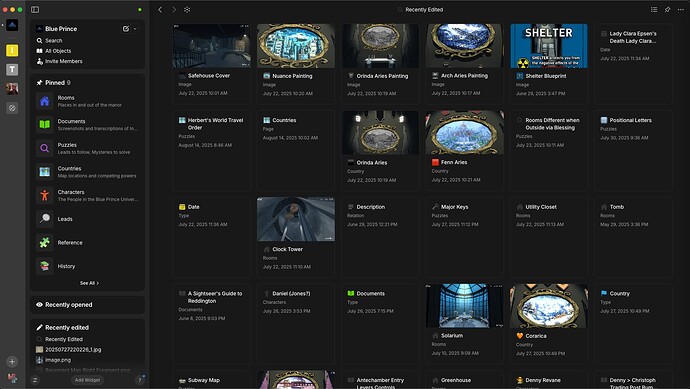
Task: Open Lady Clara Epsen's Death card
Action: tap(634, 63)
